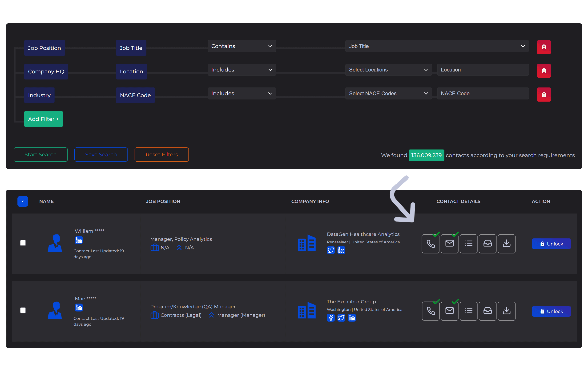Image resolution: width=588 pixels, height=372 pixels.
Task: Delete the Company HQ filter row
Action: point(544,71)
